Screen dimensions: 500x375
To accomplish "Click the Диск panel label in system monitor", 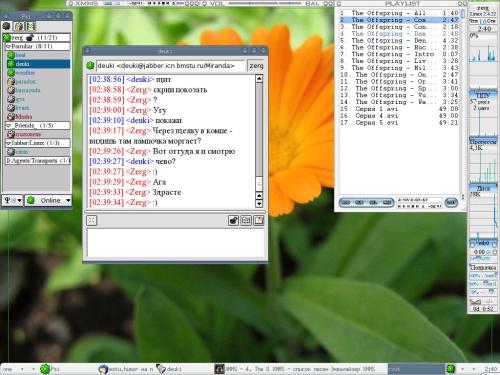I will point(483,188).
